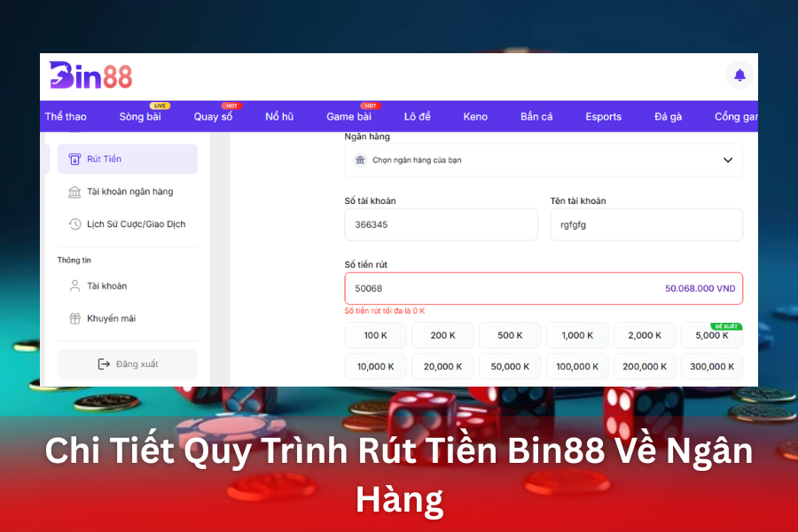Click the Tài khoản user icon
The height and width of the screenshot is (532, 798).
74,286
